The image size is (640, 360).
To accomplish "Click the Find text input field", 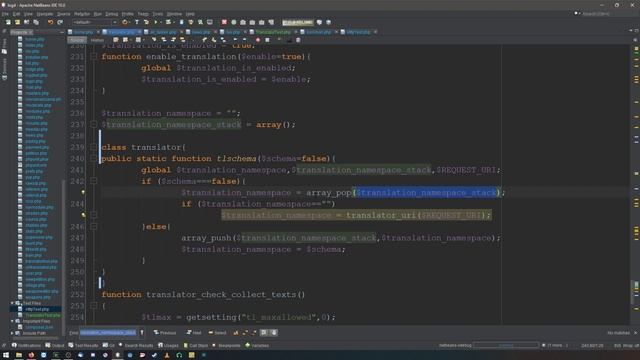I will click(x=108, y=333).
